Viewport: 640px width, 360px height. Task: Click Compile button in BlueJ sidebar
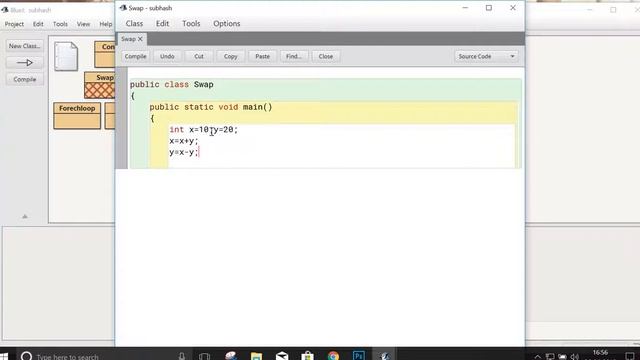[x=24, y=79]
